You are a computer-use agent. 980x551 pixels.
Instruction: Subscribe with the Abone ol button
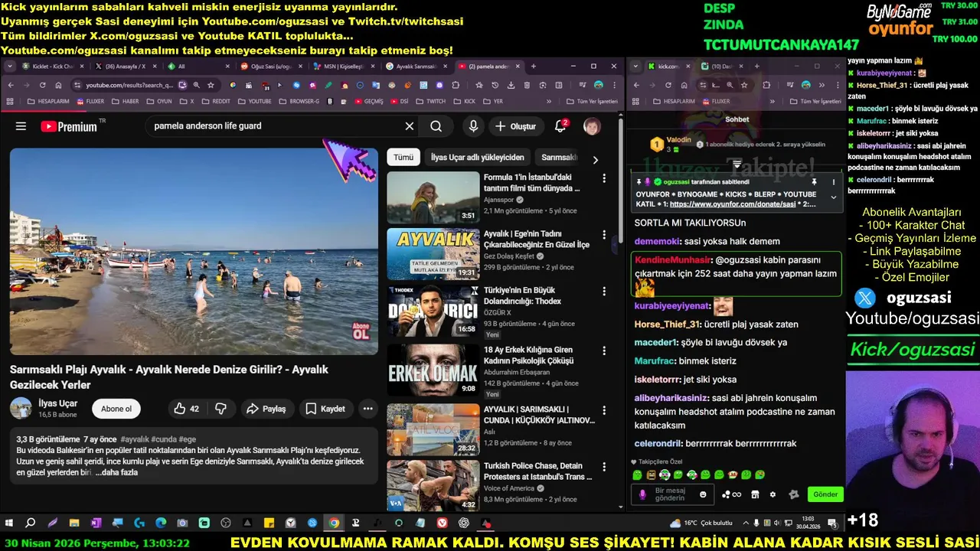coord(116,409)
